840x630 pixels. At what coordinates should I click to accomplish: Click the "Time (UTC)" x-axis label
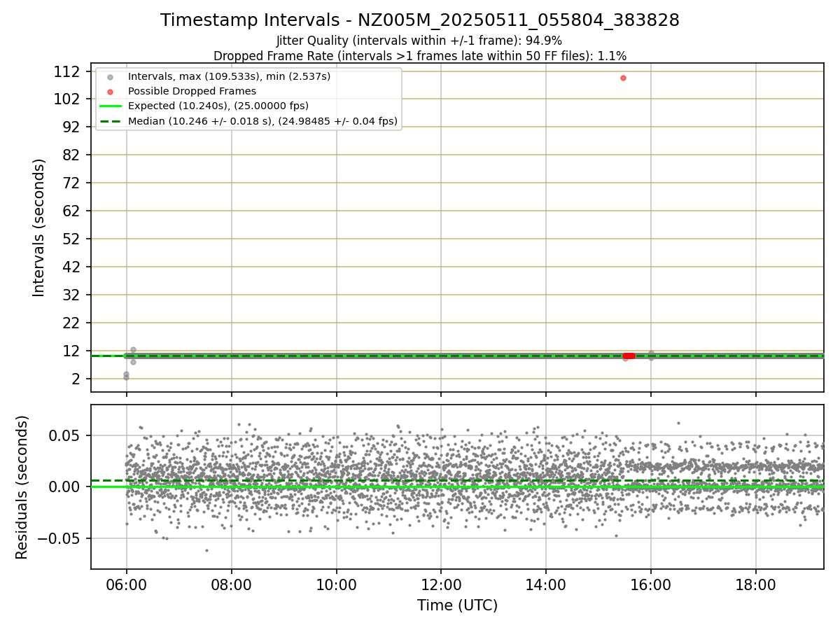pos(458,605)
